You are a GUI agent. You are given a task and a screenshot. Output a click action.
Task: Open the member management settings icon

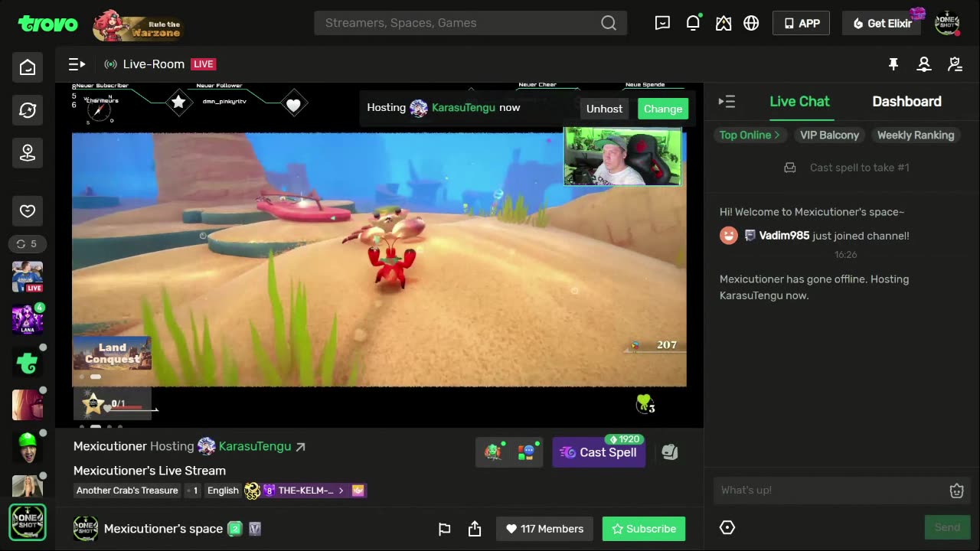(x=955, y=64)
